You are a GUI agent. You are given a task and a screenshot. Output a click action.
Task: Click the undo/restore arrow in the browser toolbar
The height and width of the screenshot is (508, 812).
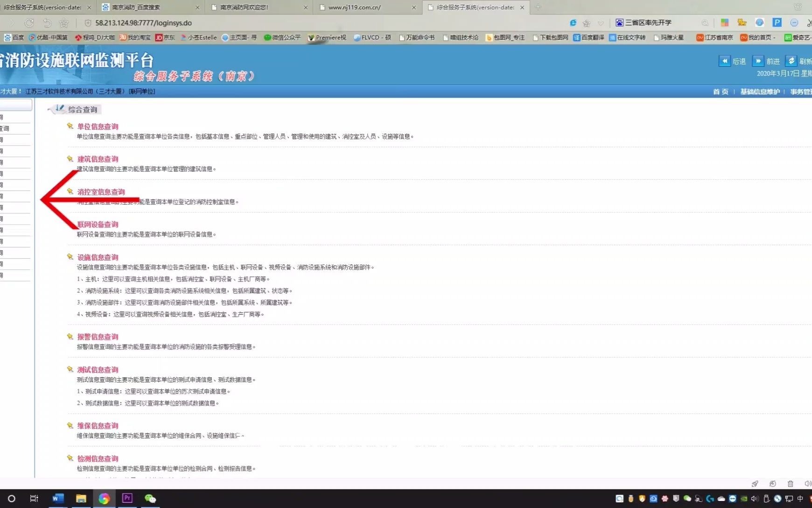point(47,23)
